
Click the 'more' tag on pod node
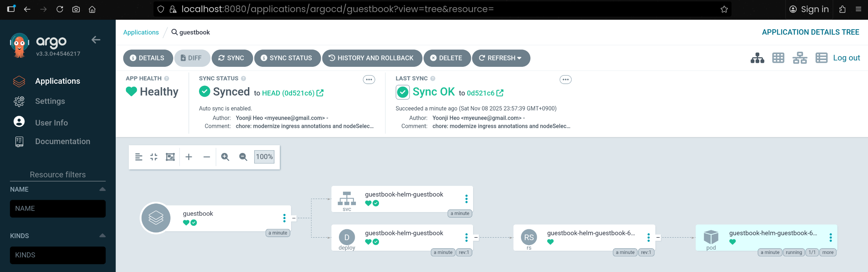pos(828,252)
